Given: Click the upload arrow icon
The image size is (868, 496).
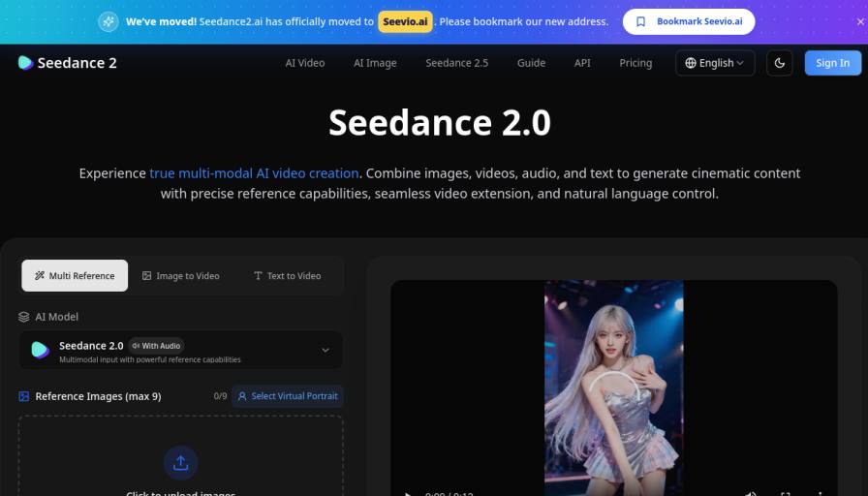Looking at the screenshot, I should click(x=180, y=463).
